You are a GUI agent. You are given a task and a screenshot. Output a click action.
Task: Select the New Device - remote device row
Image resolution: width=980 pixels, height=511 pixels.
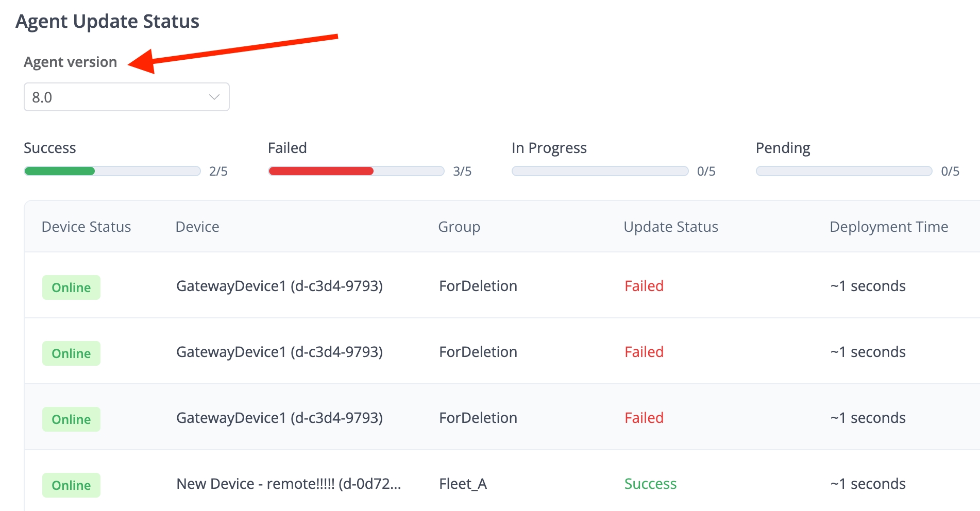pos(289,484)
